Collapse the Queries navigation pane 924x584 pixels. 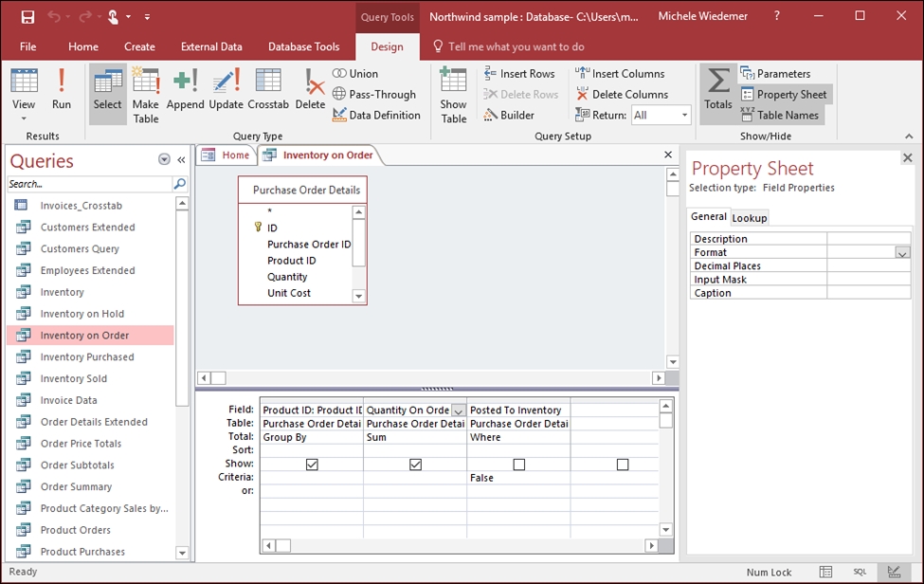[x=182, y=159]
